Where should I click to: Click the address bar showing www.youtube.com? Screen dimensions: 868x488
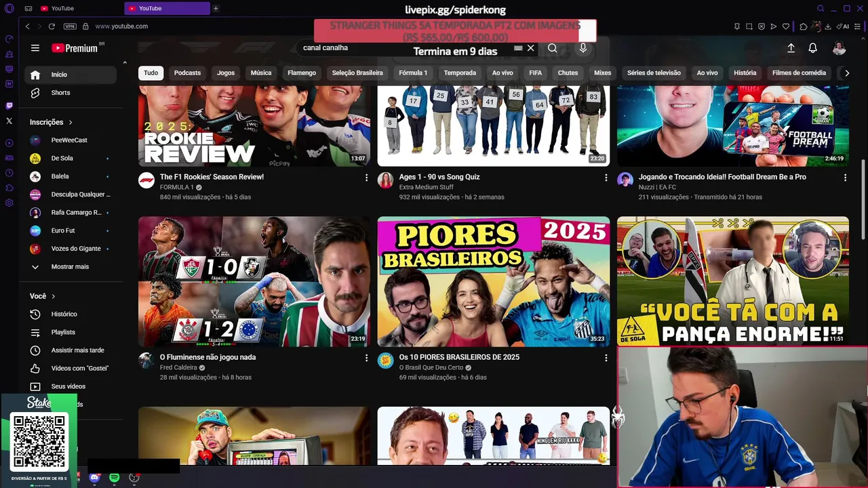[x=121, y=26]
